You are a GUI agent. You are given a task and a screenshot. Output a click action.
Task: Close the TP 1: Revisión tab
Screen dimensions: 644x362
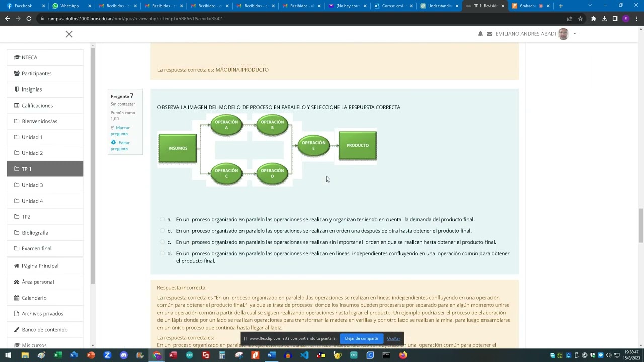502,6
